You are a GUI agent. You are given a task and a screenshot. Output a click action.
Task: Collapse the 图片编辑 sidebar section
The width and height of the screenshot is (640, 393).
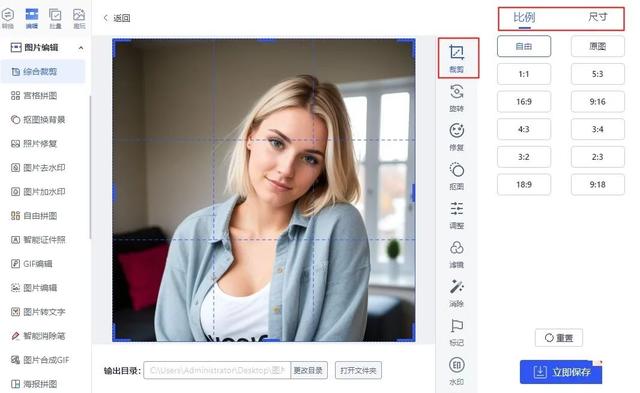pyautogui.click(x=81, y=48)
